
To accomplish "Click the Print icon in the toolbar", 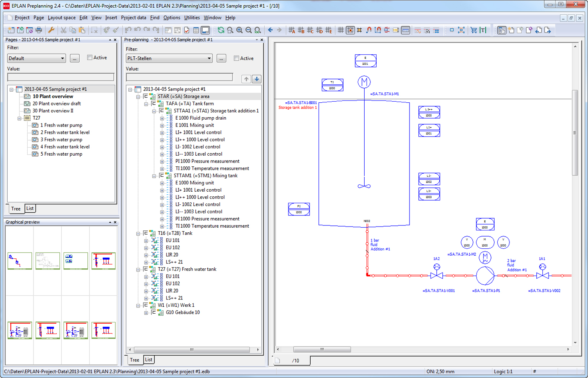I will 39,30.
